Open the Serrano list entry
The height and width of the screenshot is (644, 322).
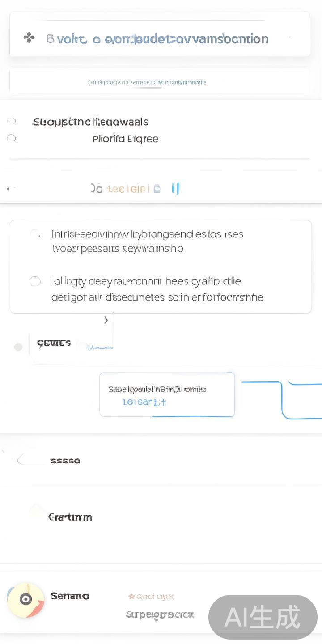tap(70, 596)
